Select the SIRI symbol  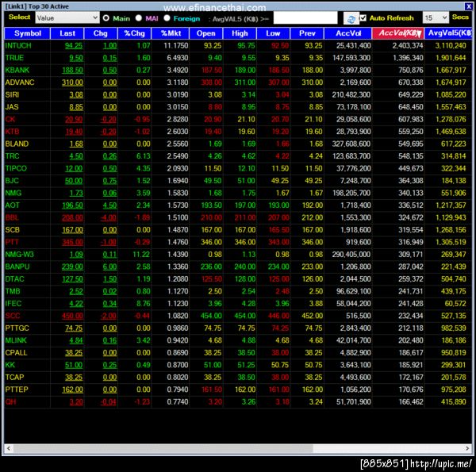[12, 94]
